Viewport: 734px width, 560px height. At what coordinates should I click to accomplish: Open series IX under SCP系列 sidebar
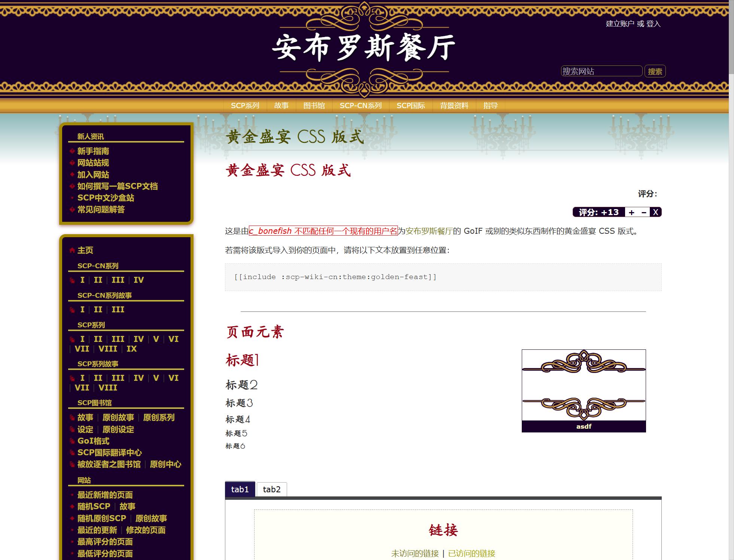point(131,349)
